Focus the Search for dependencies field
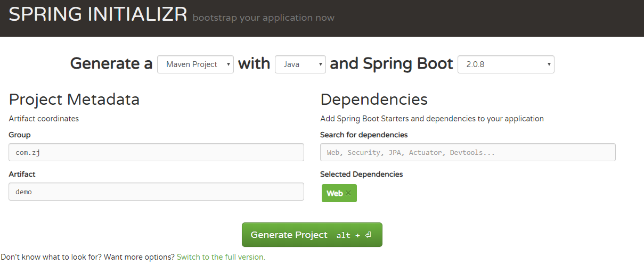The image size is (644, 273). (468, 152)
